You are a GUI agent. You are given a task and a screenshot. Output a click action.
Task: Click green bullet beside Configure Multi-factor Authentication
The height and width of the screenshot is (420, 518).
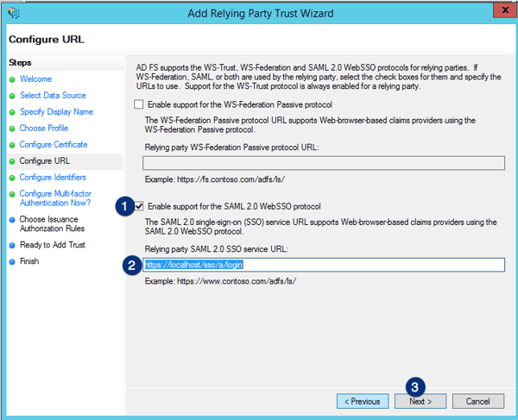coord(12,194)
